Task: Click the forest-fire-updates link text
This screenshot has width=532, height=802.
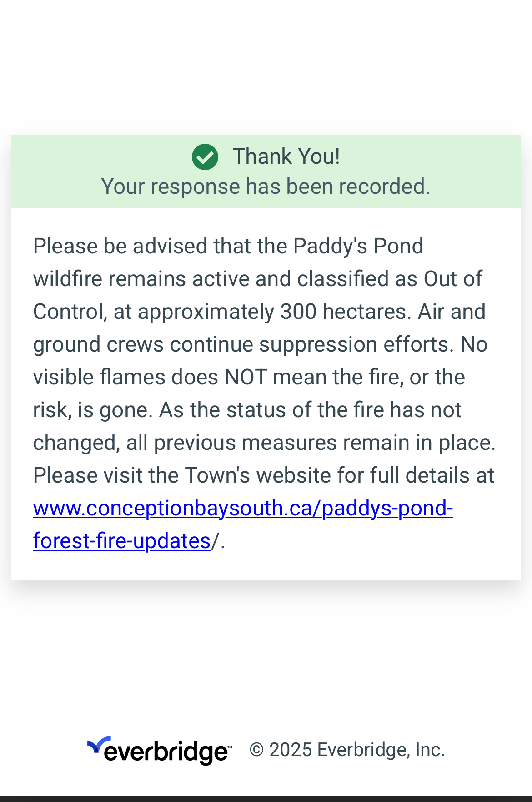Action: pos(122,541)
